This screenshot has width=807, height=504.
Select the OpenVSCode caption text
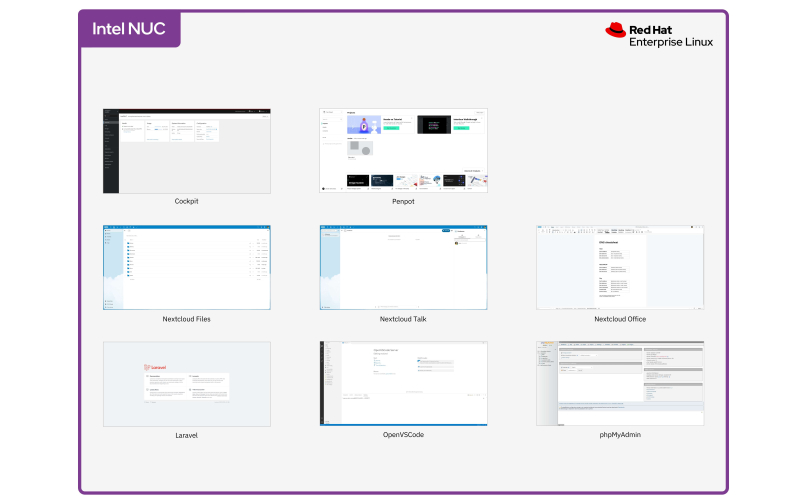pyautogui.click(x=403, y=435)
